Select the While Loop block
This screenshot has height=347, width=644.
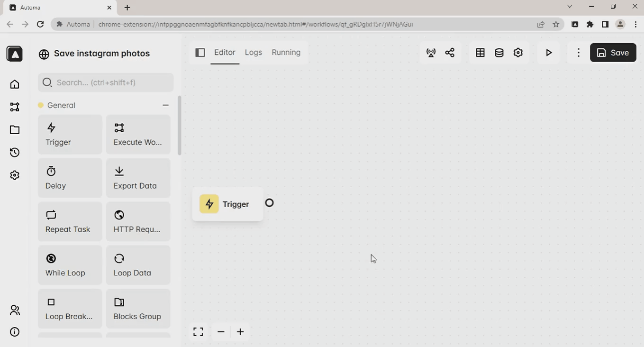(x=70, y=265)
